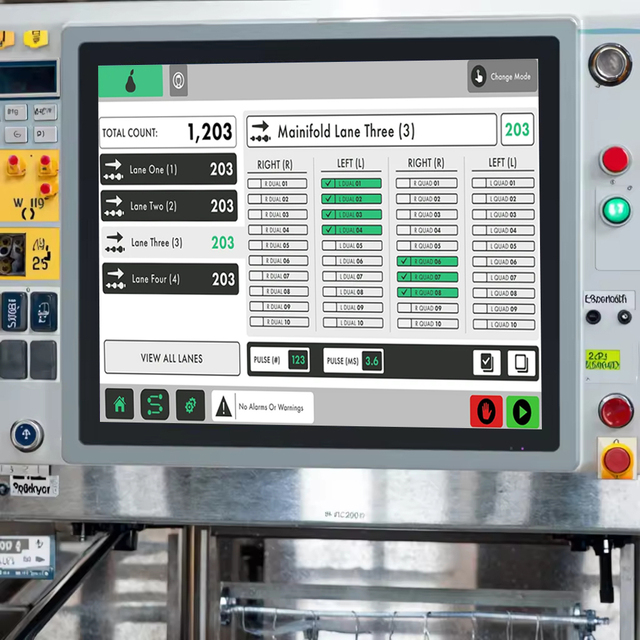Select all valves with checked-pages icon
This screenshot has width=640, height=640.
pos(487,362)
